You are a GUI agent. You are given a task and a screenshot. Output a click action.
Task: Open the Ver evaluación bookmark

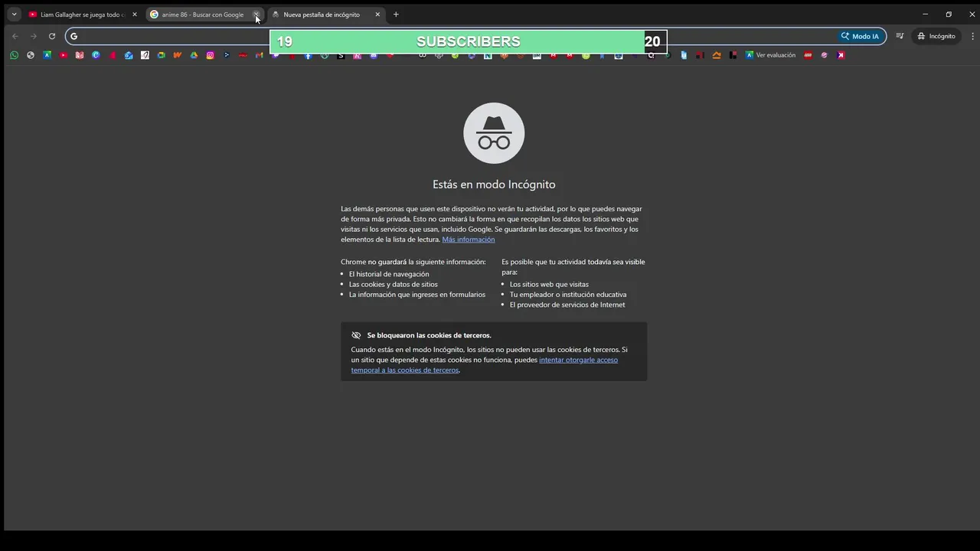pyautogui.click(x=770, y=55)
